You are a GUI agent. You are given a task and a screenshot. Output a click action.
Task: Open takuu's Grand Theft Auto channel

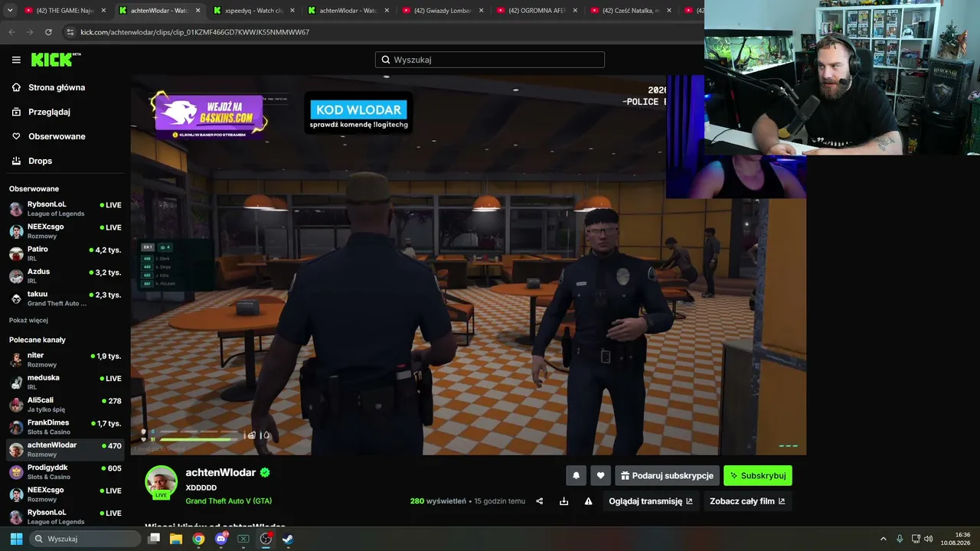tap(65, 298)
